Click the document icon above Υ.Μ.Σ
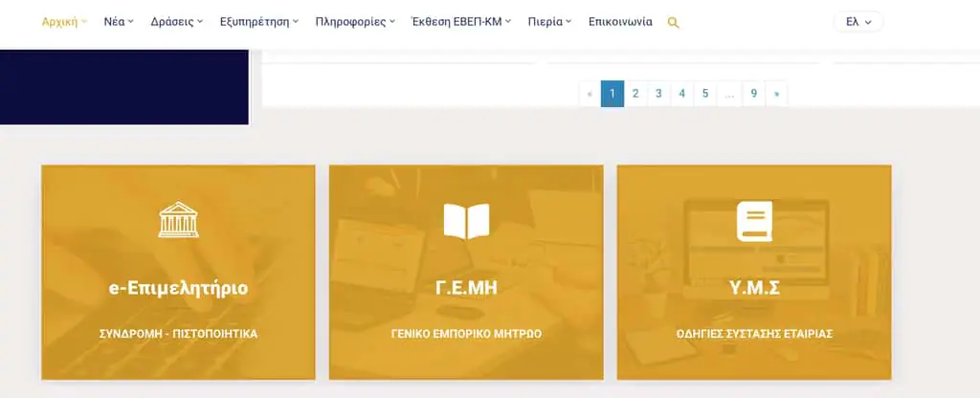 coord(753,221)
